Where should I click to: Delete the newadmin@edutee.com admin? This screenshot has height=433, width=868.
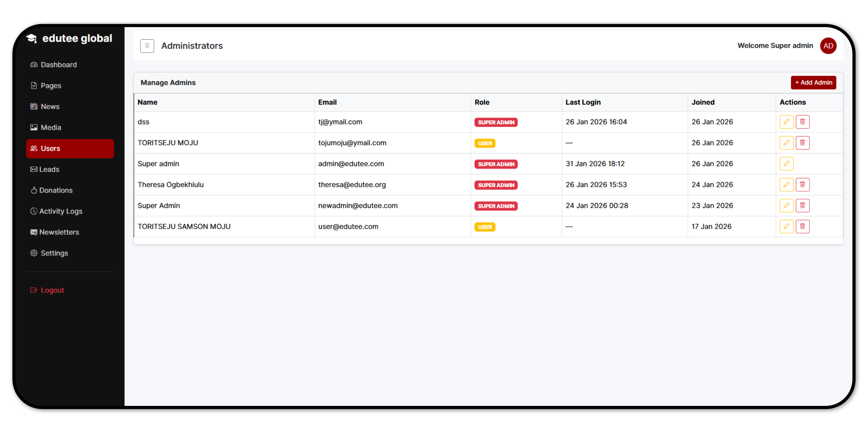802,205
